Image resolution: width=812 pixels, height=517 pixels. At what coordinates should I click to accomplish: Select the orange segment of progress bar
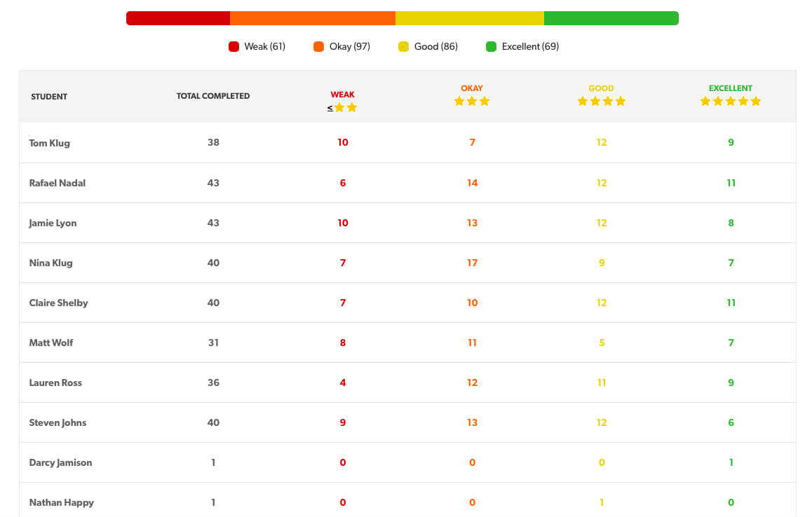point(313,18)
